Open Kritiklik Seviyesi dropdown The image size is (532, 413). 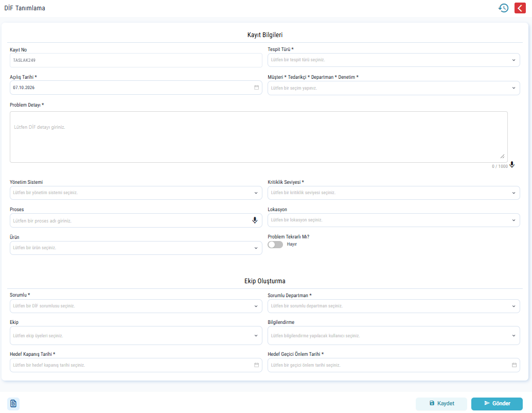tap(394, 193)
